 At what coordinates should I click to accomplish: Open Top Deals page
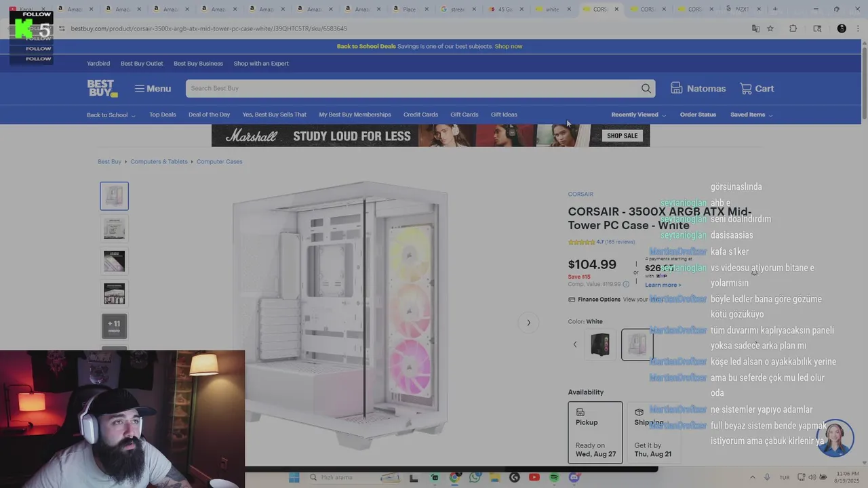163,115
